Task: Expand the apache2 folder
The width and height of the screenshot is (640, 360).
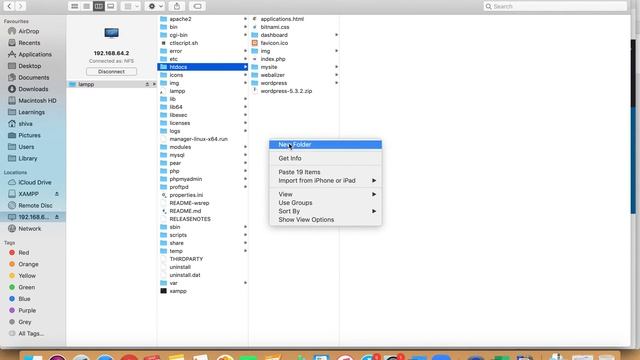Action: coord(245,19)
